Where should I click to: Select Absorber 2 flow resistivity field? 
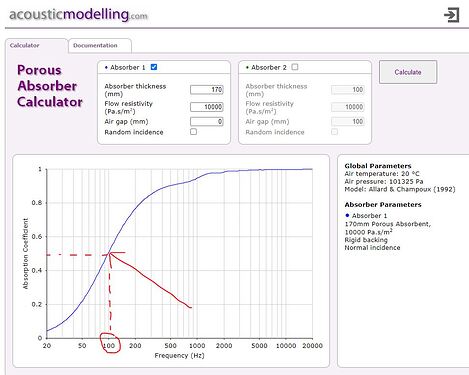coord(348,107)
